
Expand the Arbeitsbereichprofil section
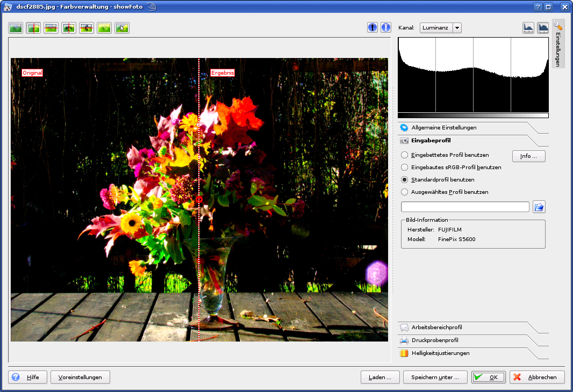[436, 328]
